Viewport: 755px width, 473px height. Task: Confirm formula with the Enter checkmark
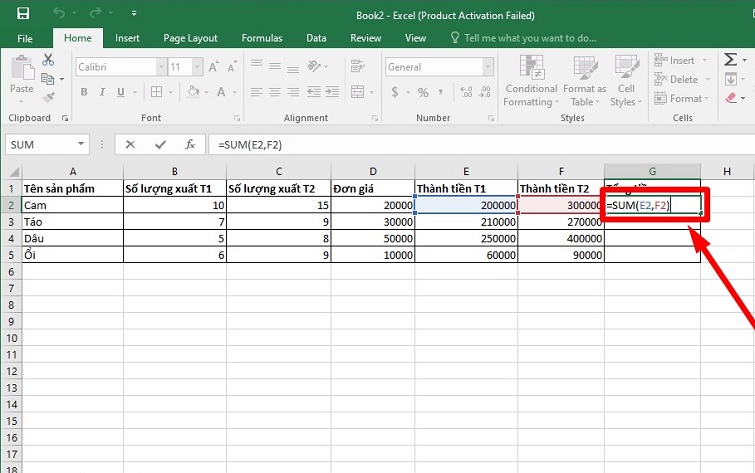coord(158,144)
